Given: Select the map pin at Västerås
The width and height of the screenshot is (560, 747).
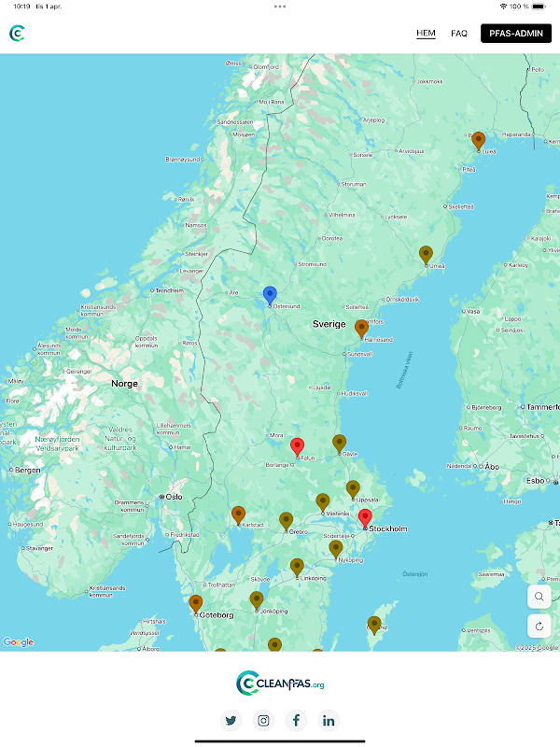Looking at the screenshot, I should pyautogui.click(x=323, y=503).
